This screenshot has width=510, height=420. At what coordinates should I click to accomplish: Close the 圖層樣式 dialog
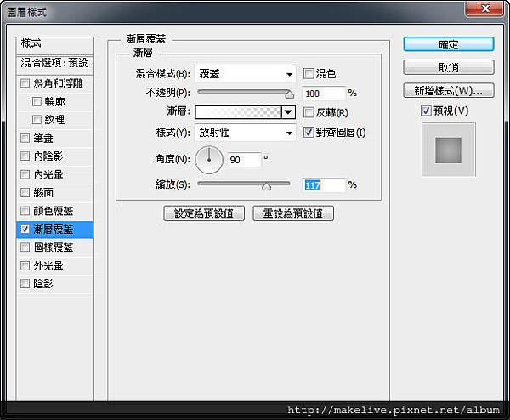485,9
